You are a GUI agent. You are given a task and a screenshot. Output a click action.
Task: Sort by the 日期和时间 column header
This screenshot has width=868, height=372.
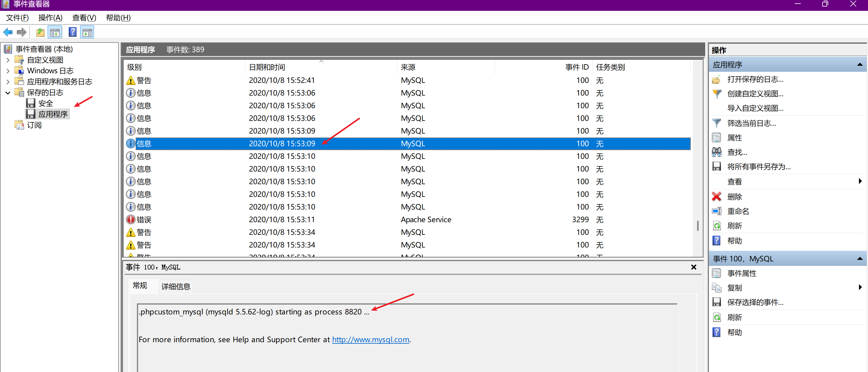267,67
